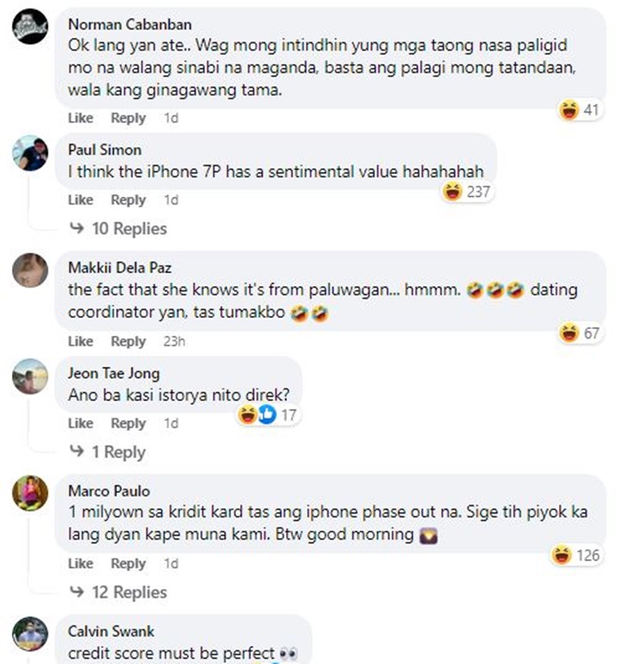Open haha reaction count on Norman Cabanban's comment

tap(580, 110)
